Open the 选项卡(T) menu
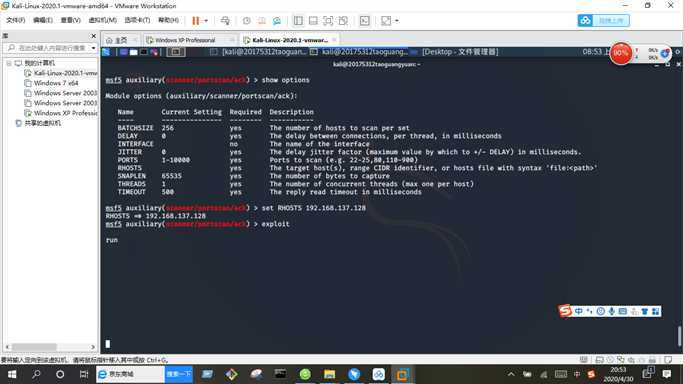The image size is (683, 384). pyautogui.click(x=137, y=20)
